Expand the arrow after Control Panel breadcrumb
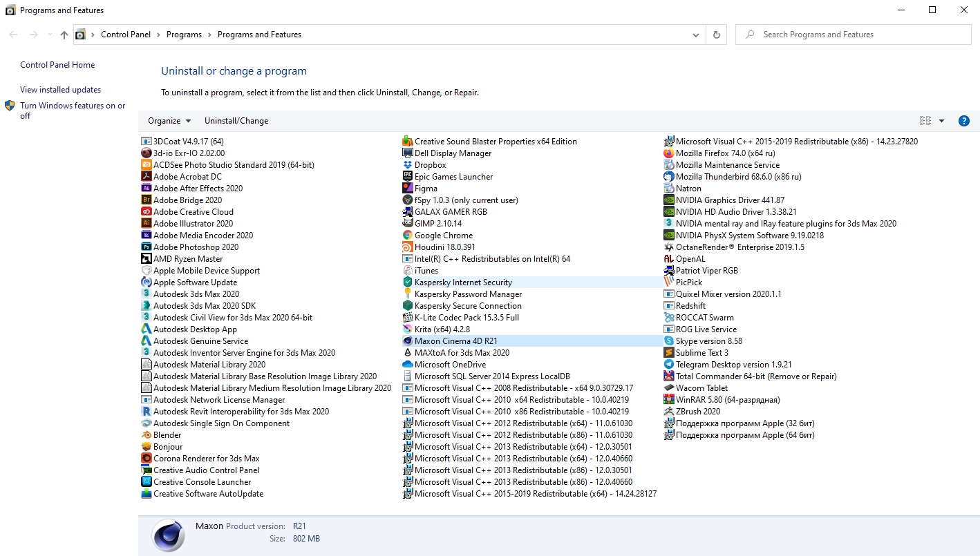 coord(158,35)
